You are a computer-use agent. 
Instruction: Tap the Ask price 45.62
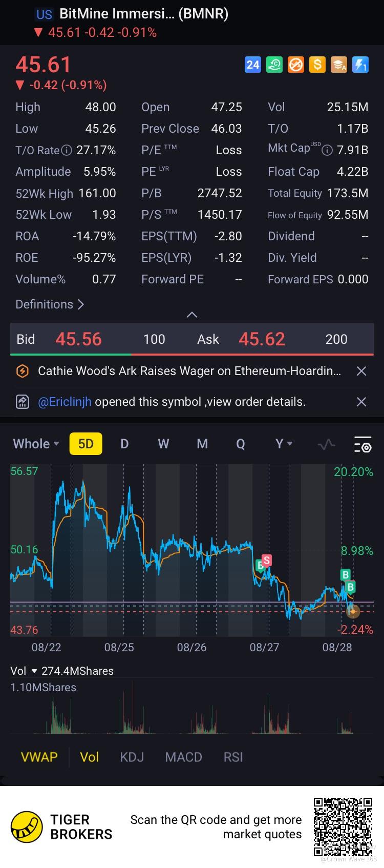pos(262,339)
